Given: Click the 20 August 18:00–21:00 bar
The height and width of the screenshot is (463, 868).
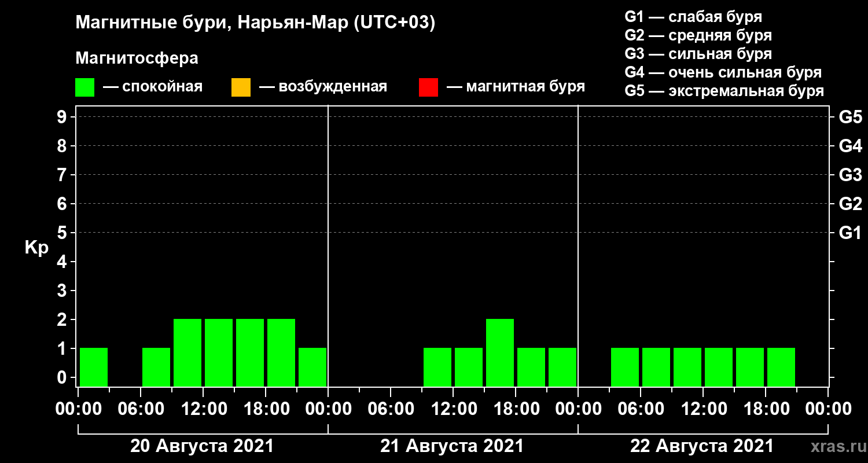Looking at the screenshot, I should click(x=281, y=352).
